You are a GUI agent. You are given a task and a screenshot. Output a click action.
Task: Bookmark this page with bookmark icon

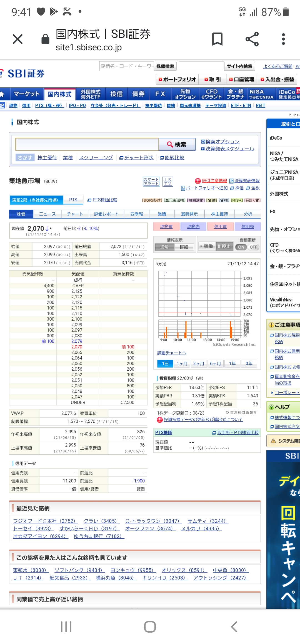point(217,39)
